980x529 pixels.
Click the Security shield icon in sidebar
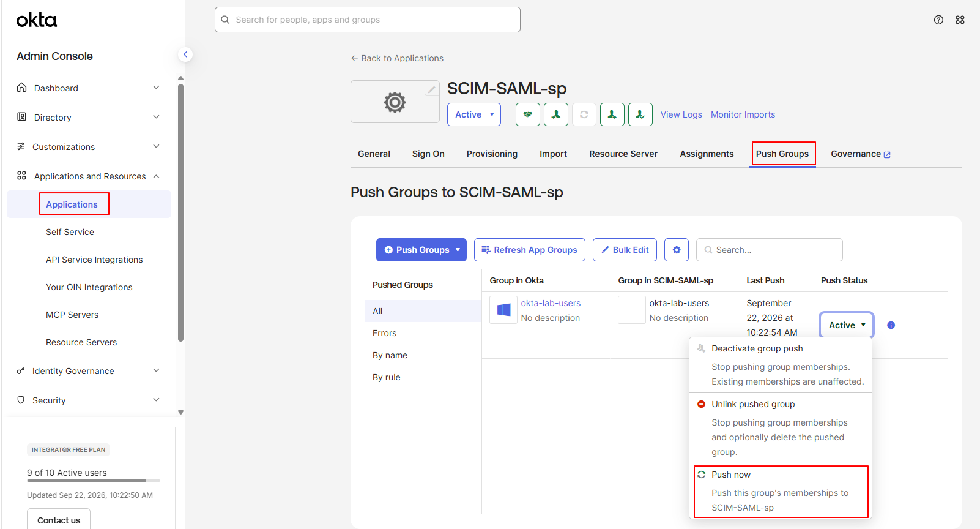[x=21, y=400]
